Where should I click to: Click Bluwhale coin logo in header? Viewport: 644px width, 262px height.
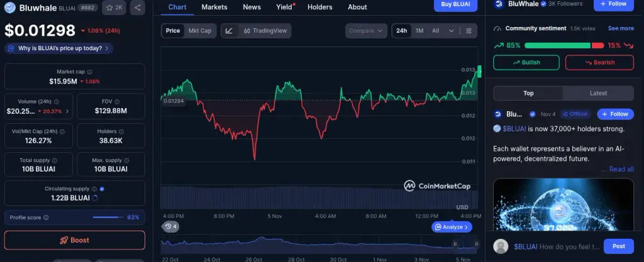point(10,8)
